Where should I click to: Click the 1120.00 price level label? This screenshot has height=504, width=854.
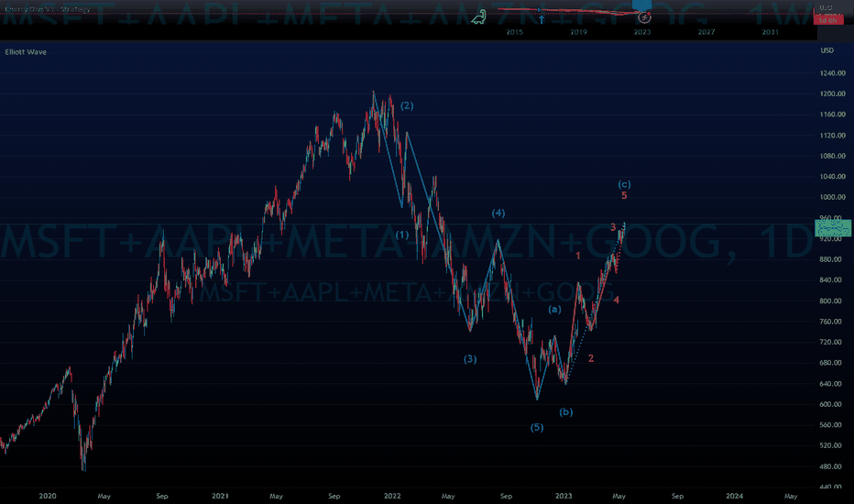point(833,135)
